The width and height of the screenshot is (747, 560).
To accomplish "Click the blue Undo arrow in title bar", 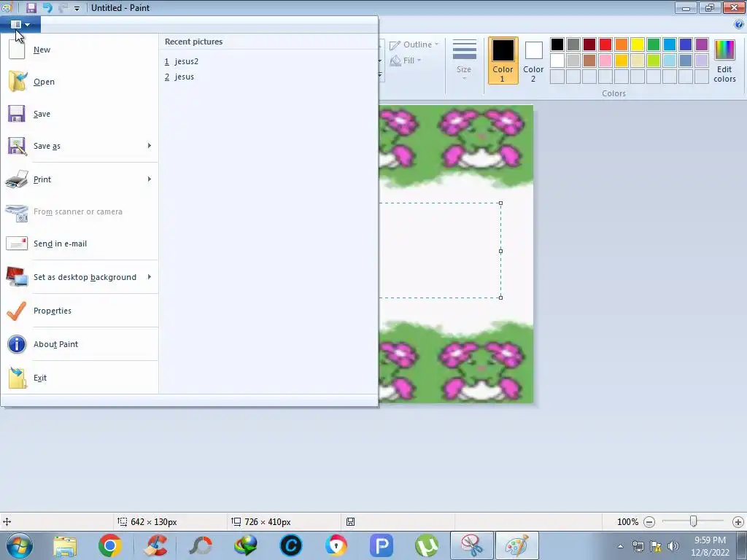I will point(47,7).
